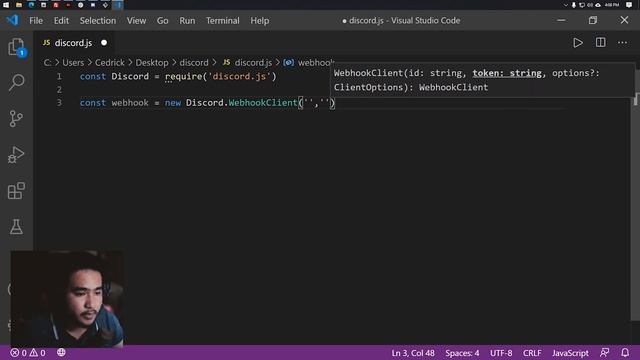Screen dimensions: 640x360
Task: Click line number 2 in gutter
Action: click(x=59, y=89)
